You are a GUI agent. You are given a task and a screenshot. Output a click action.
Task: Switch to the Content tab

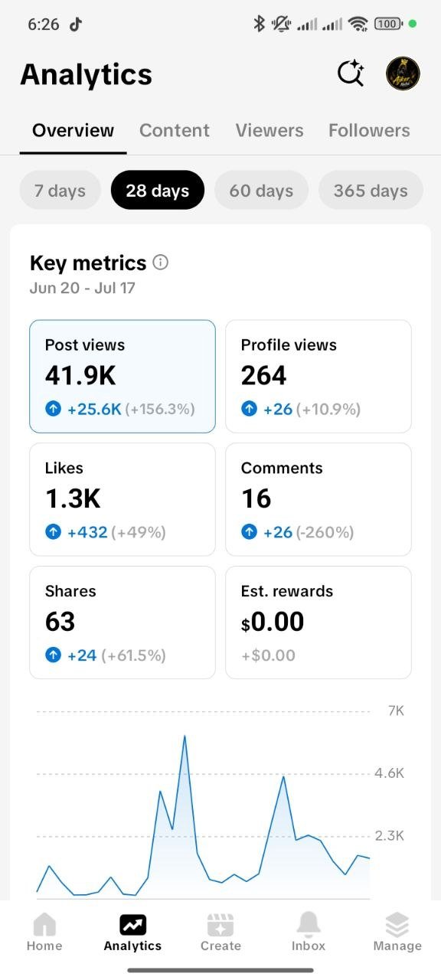coord(175,130)
